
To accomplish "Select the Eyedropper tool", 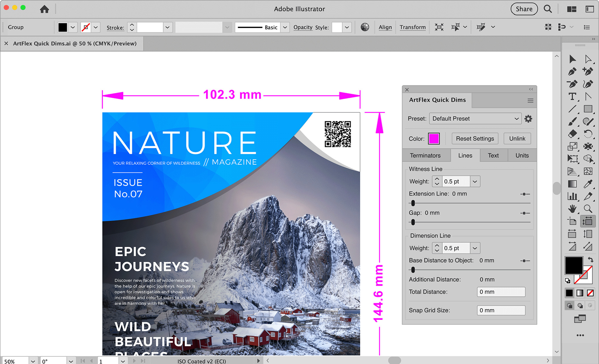I will 588,184.
